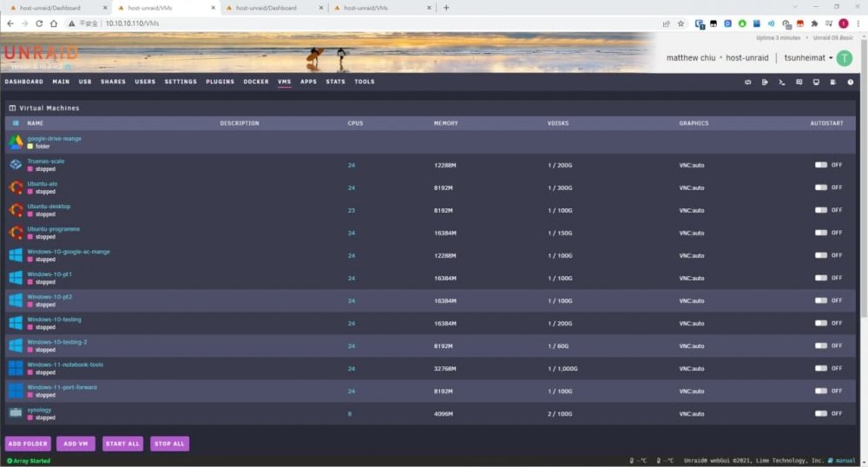Open a new browser tab

tap(446, 8)
